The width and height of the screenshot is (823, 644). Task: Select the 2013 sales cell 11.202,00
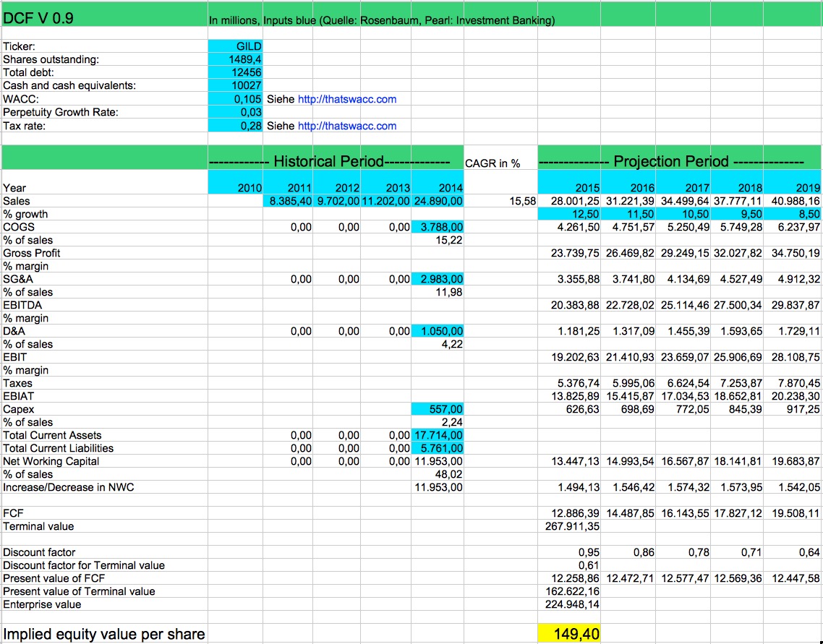[385, 201]
